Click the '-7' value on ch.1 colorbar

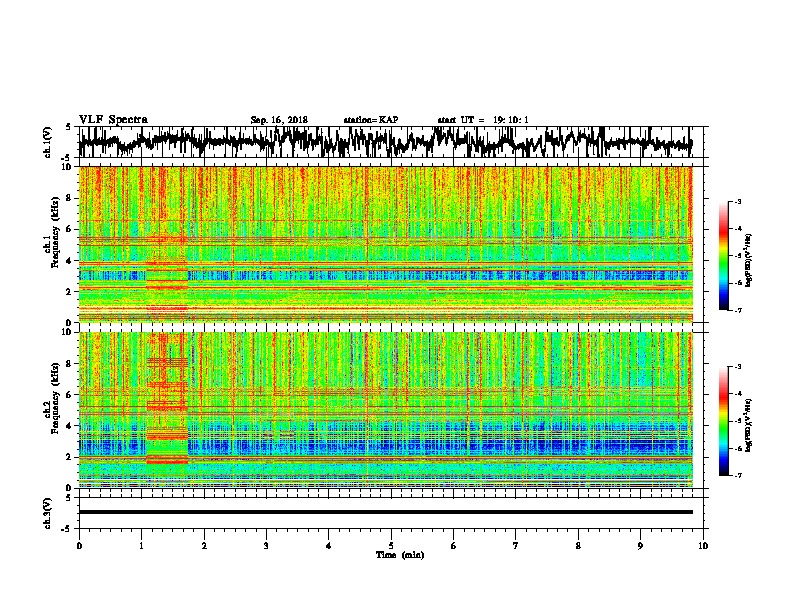pos(737,310)
